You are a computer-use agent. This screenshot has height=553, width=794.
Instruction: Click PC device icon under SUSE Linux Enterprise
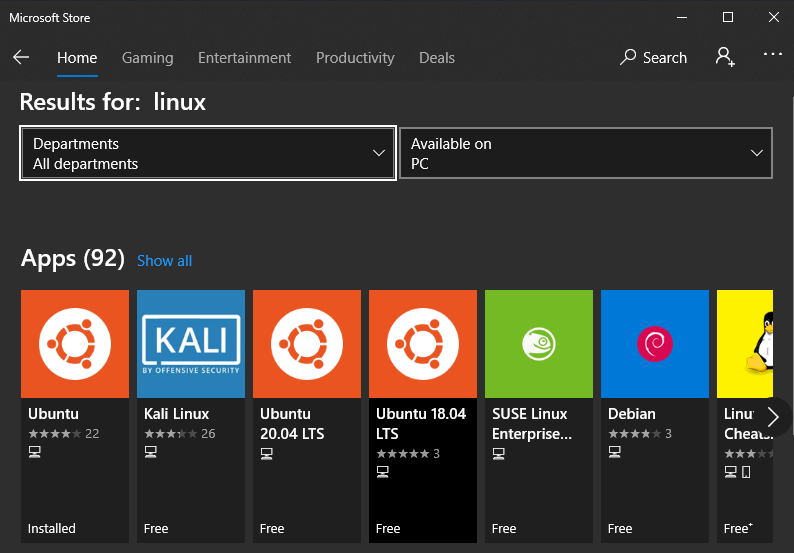(498, 454)
